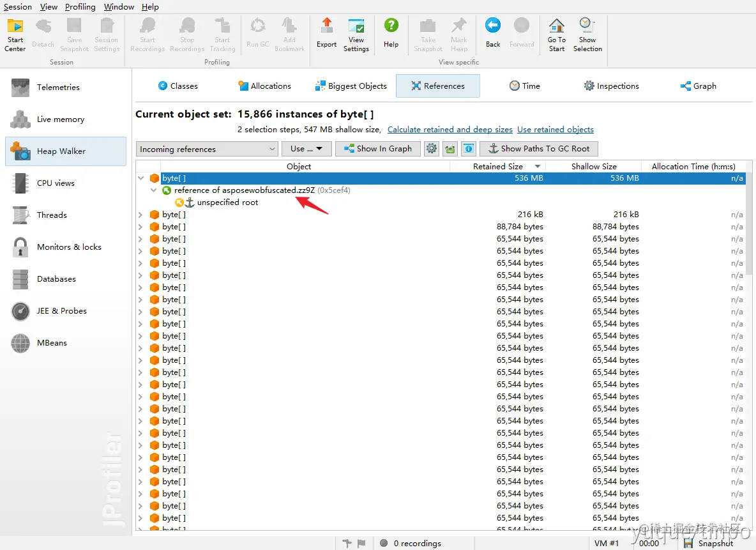The height and width of the screenshot is (550, 756).
Task: Click the 536 MB retained size cell
Action: click(x=529, y=178)
